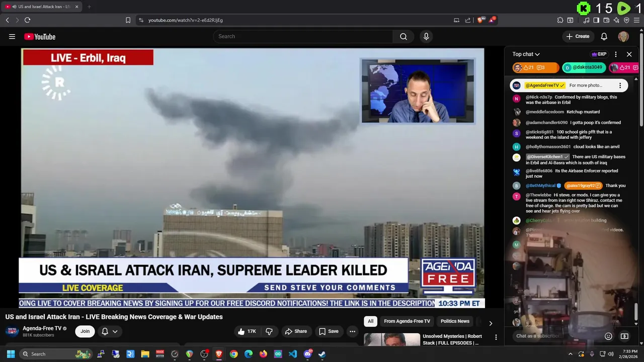Select the From Agenda-Free TV chip
The width and height of the screenshot is (644, 362).
tap(407, 321)
